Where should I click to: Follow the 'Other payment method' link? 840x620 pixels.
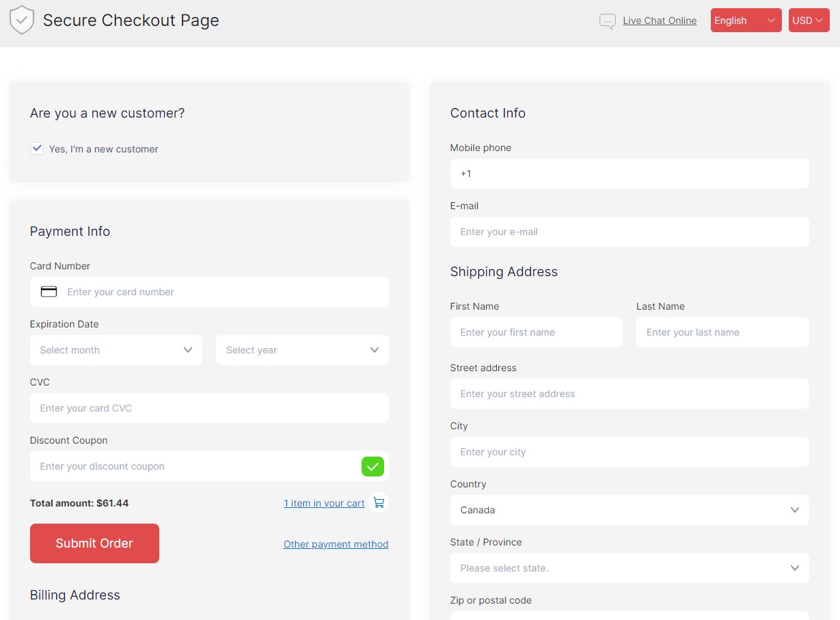coord(336,544)
